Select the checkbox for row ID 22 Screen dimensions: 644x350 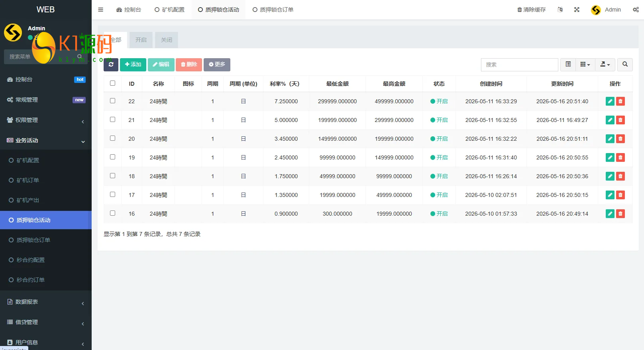pyautogui.click(x=113, y=101)
